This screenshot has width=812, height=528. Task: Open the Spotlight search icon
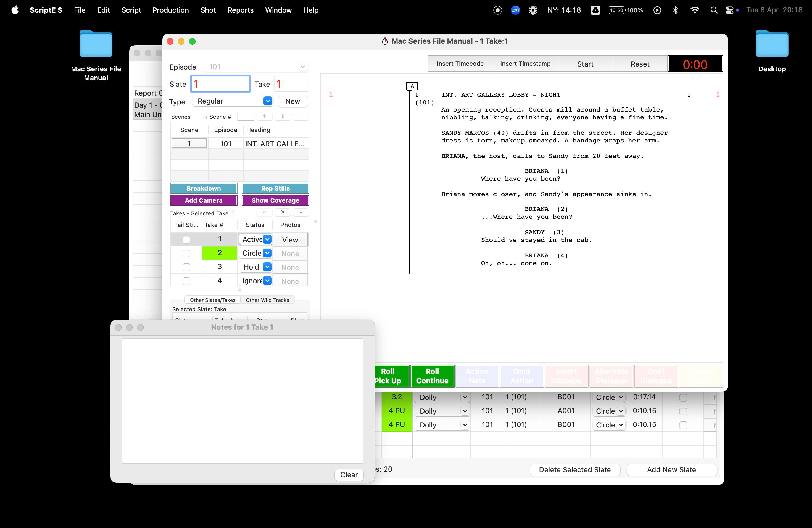(x=714, y=10)
